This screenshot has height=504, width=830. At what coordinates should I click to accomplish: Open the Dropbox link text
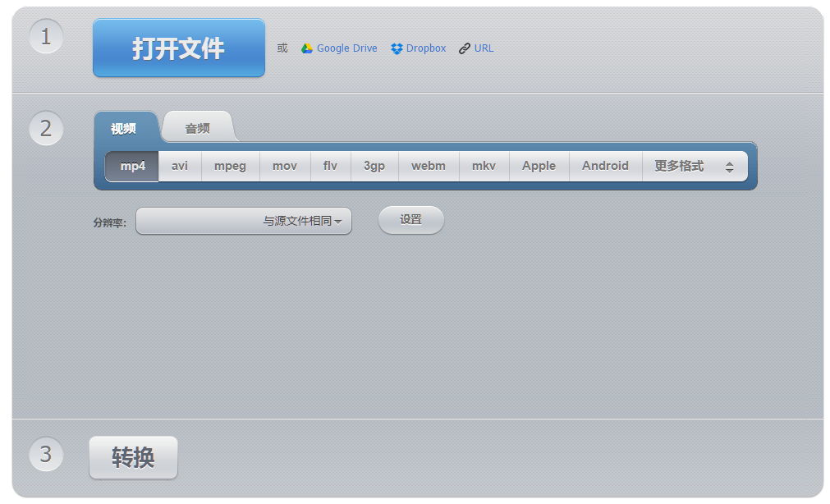425,48
